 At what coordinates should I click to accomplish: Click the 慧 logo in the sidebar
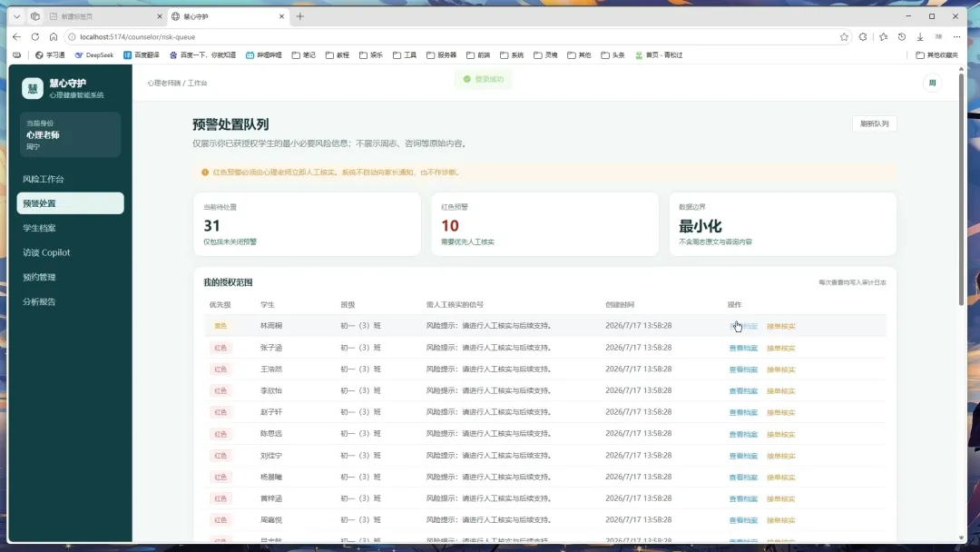coord(33,88)
